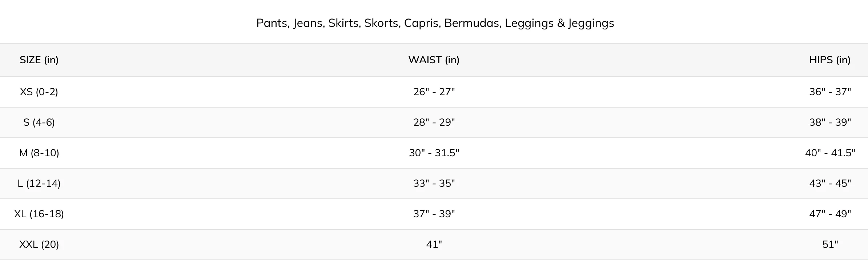Select the XL (16-18) size cell
This screenshot has width=868, height=266.
point(39,214)
